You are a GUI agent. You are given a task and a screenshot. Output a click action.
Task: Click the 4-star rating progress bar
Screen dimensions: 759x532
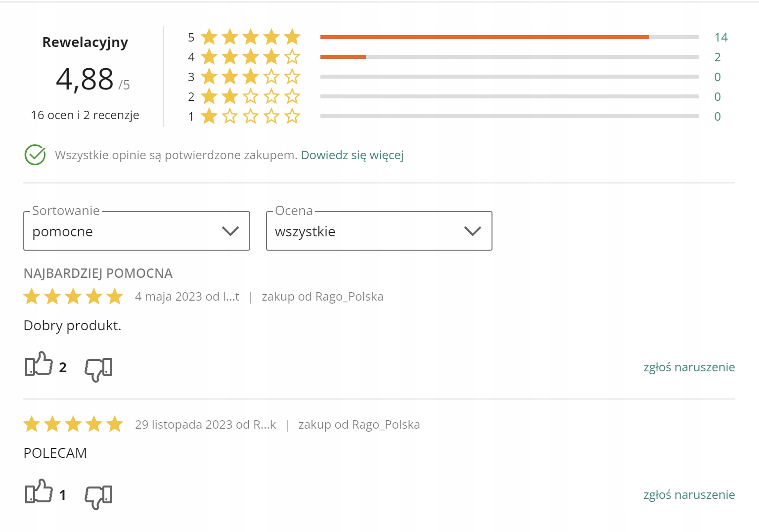point(509,57)
